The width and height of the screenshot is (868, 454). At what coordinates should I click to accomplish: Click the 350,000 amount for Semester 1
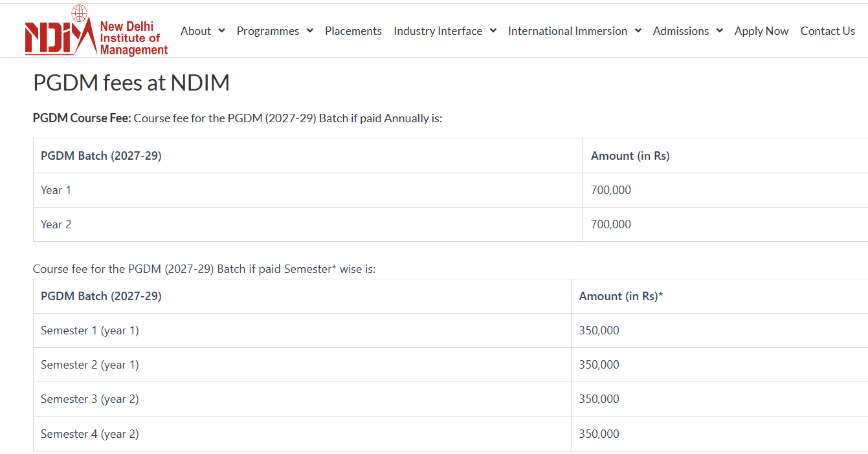[x=599, y=330]
